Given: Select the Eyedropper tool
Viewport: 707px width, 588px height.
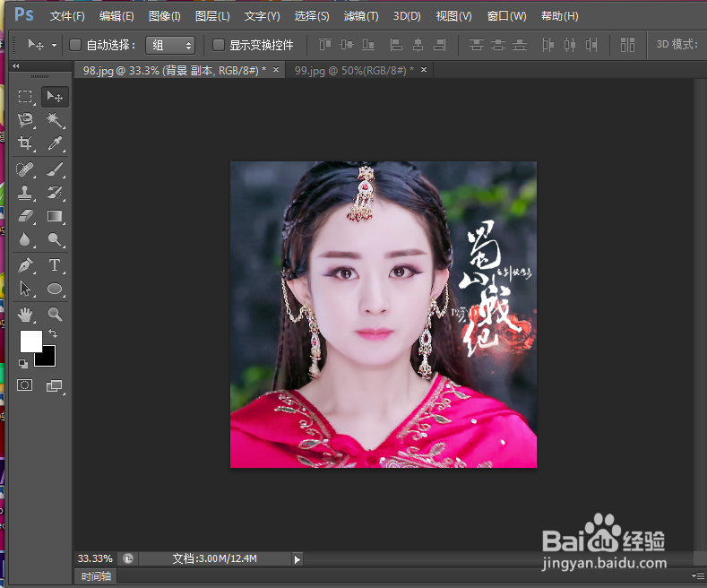Looking at the screenshot, I should point(55,143).
